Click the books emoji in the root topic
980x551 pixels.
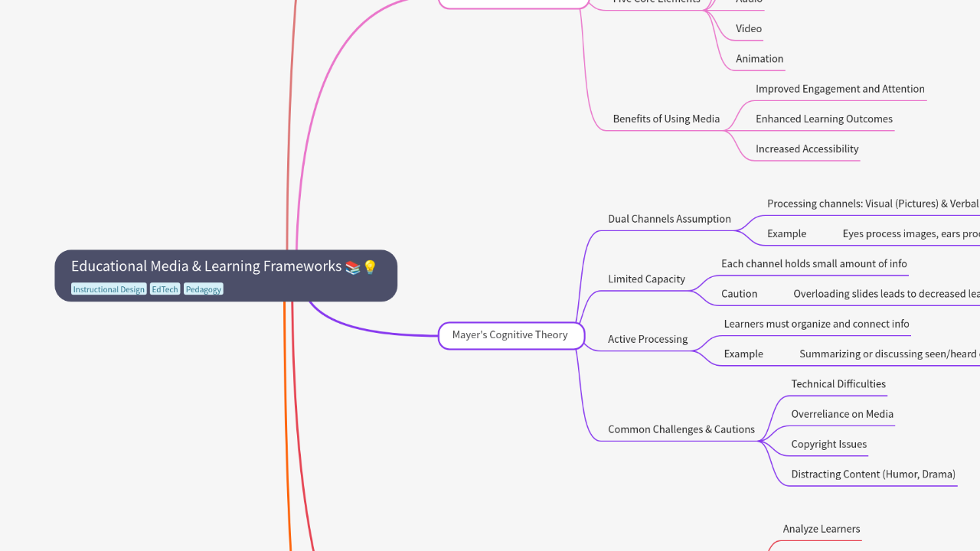pyautogui.click(x=352, y=266)
